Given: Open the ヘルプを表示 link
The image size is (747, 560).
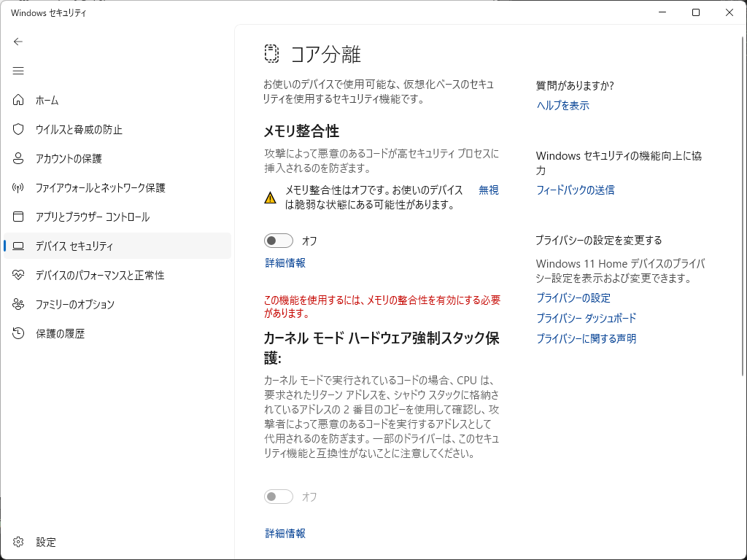Looking at the screenshot, I should coord(562,106).
